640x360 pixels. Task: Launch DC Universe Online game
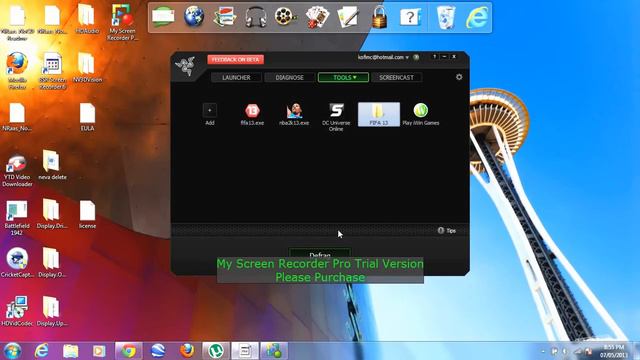[x=336, y=117]
